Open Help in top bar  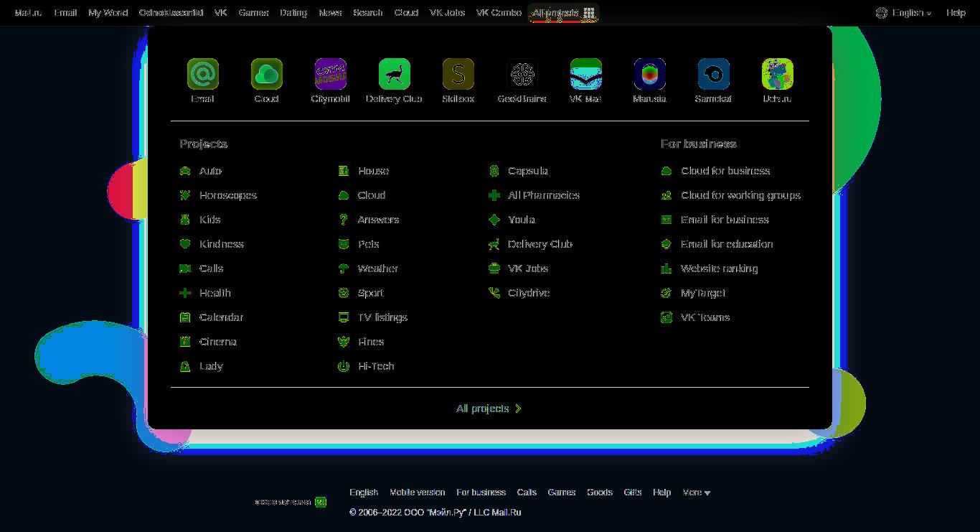click(x=956, y=13)
